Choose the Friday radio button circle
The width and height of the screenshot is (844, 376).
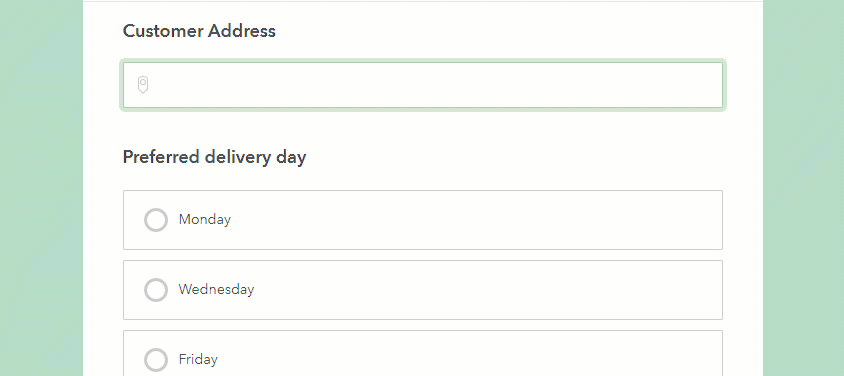coord(156,359)
